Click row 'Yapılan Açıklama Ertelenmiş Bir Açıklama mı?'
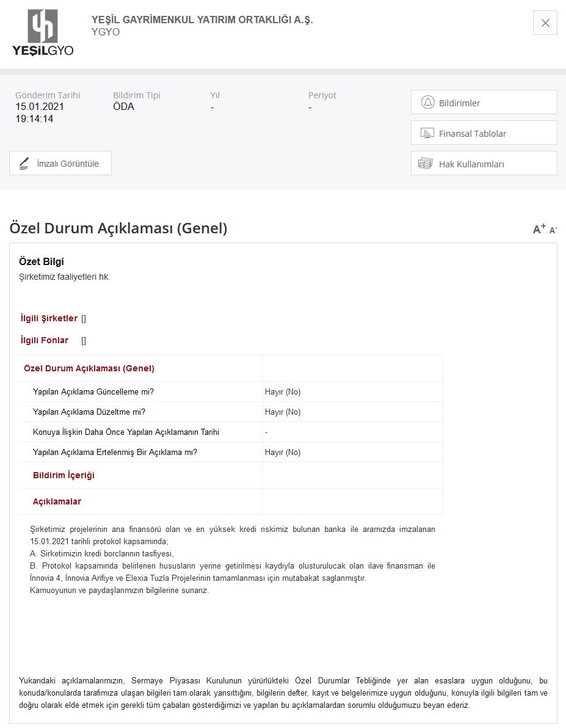The height and width of the screenshot is (728, 566). (x=231, y=452)
